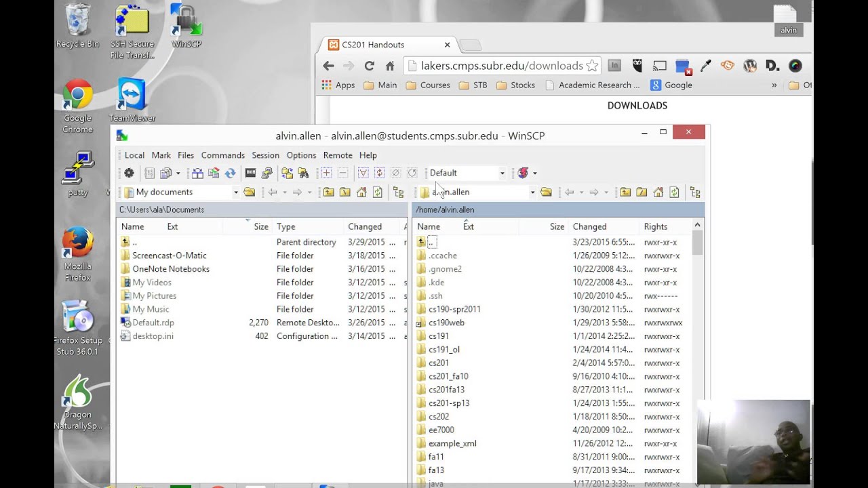Viewport: 868px width, 488px height.
Task: Click the Invert Selection toolbar icon
Action: 379,173
